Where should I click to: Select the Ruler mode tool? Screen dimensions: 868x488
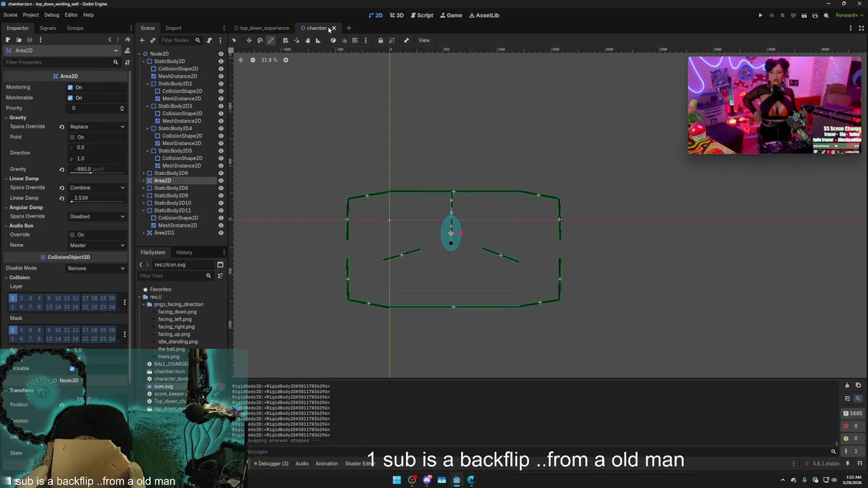coord(318,40)
